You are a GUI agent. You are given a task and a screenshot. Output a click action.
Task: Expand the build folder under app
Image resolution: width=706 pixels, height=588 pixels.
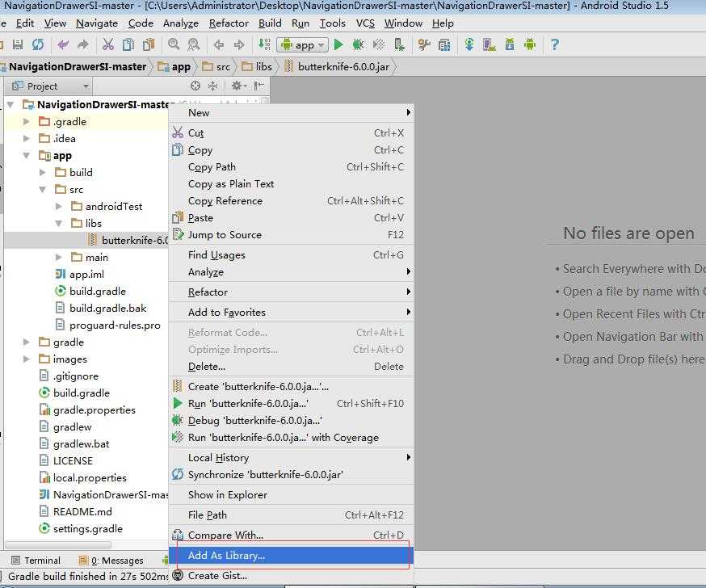click(x=42, y=172)
